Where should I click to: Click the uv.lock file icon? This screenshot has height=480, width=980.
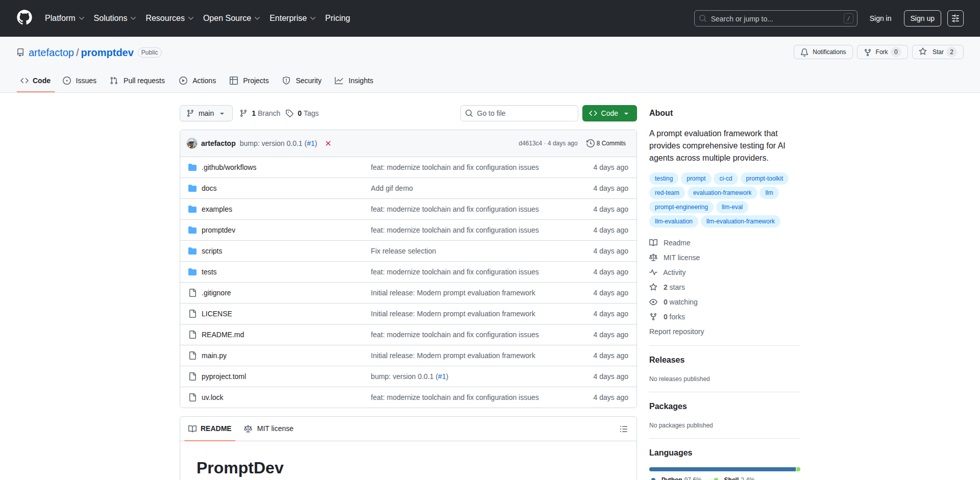tap(192, 397)
